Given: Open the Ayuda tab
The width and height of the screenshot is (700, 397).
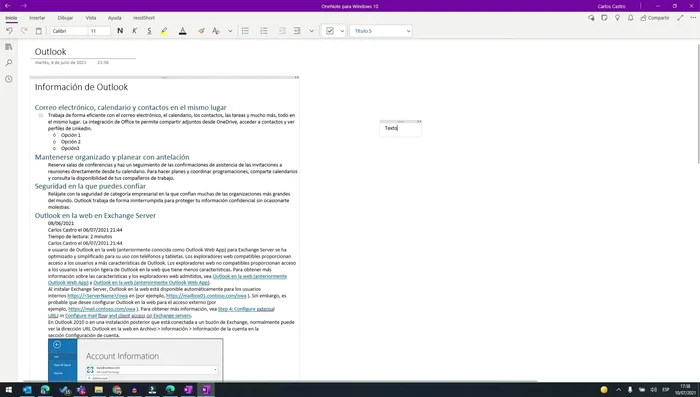Looking at the screenshot, I should (x=114, y=18).
